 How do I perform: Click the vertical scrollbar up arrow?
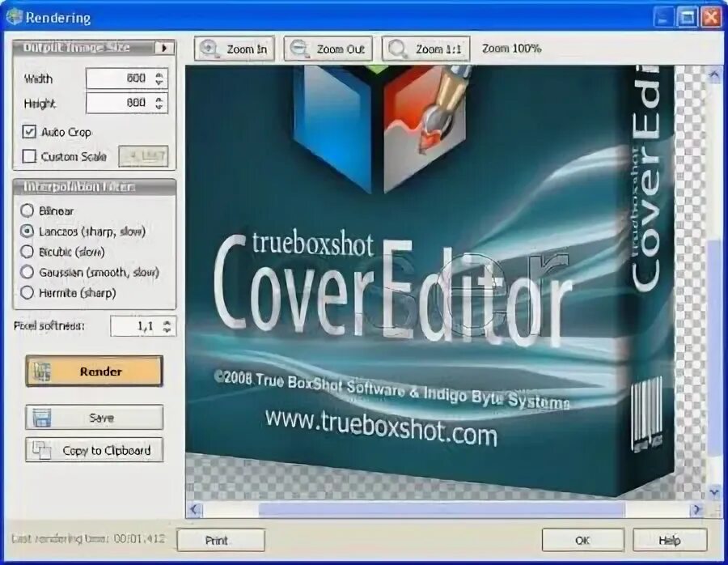point(714,74)
